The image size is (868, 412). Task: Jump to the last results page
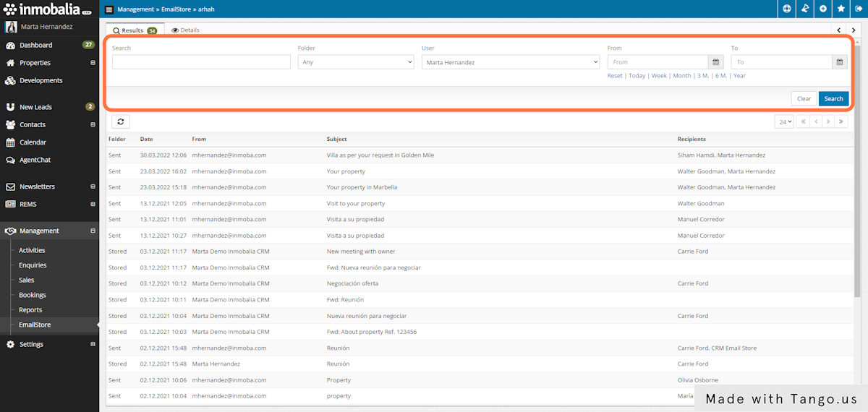click(841, 122)
